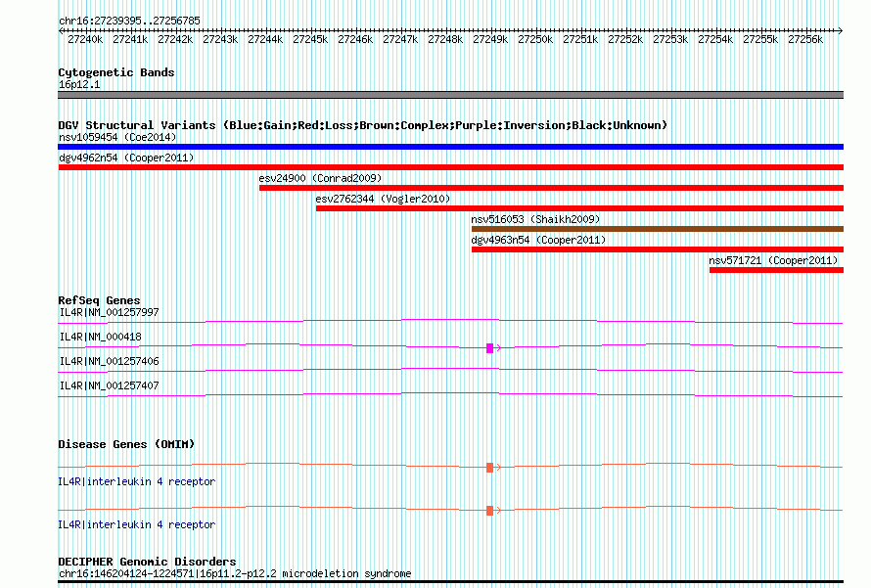Open the IL4R|NM_001257997 transcript label
871x588 pixels.
(109, 313)
